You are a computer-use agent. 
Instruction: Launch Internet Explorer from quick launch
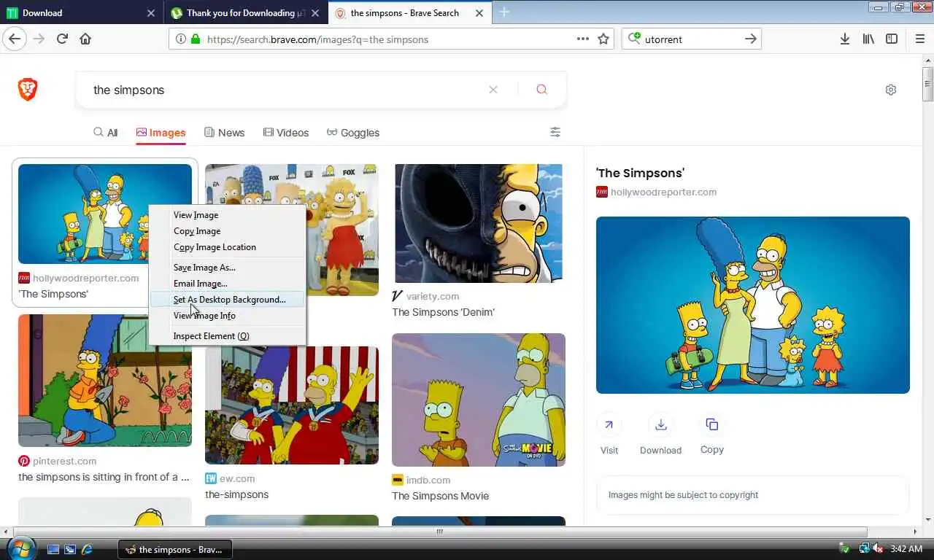click(x=88, y=549)
